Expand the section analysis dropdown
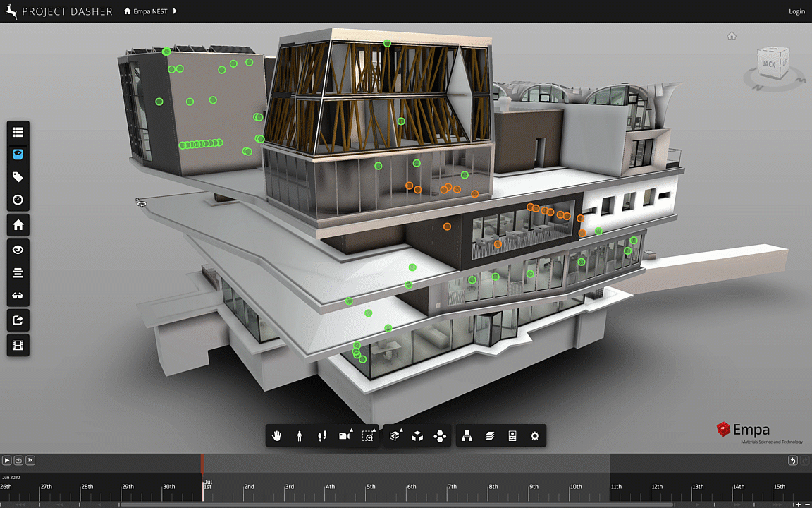 pos(395,436)
